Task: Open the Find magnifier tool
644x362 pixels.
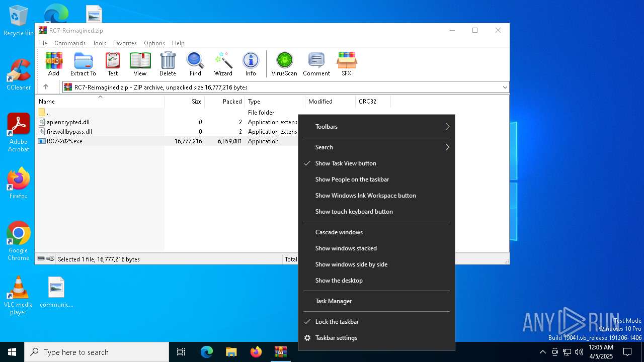Action: tap(195, 64)
